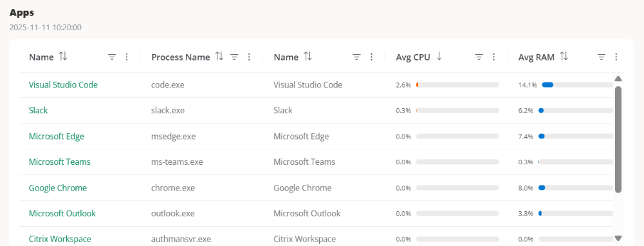Screen dimensions: 644x246
Task: Click the 2.6% CPU value
Action: [403, 85]
